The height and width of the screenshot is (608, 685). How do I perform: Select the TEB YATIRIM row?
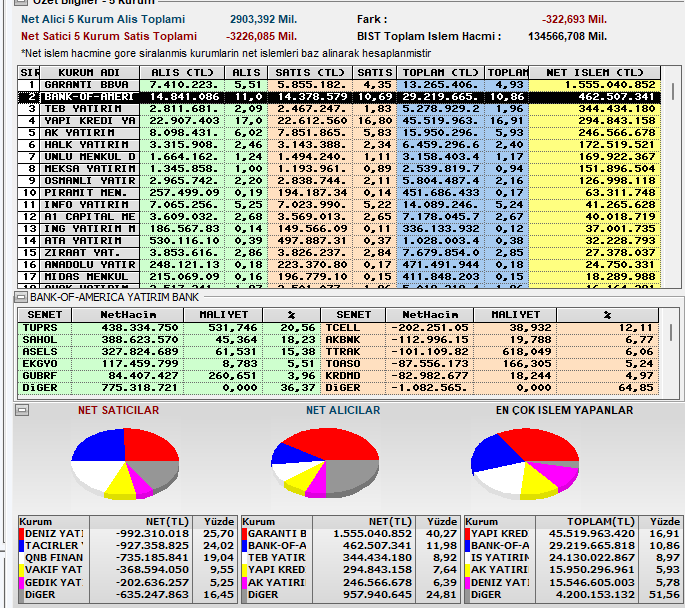pyautogui.click(x=339, y=109)
